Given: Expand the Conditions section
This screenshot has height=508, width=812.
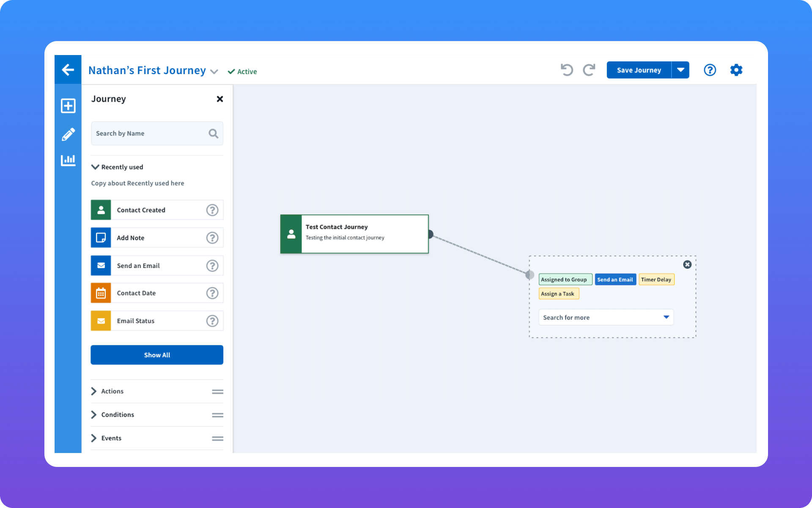Looking at the screenshot, I should point(117,414).
